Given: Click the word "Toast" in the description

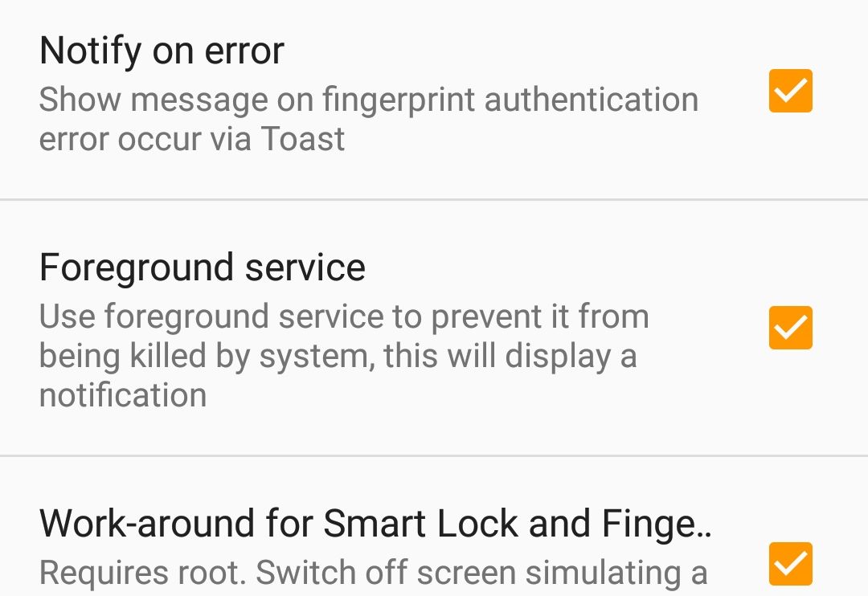Looking at the screenshot, I should pos(303,138).
